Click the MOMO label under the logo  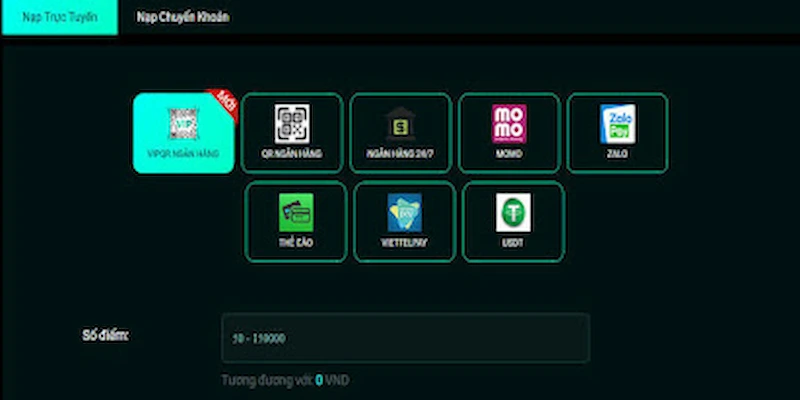coord(509,154)
